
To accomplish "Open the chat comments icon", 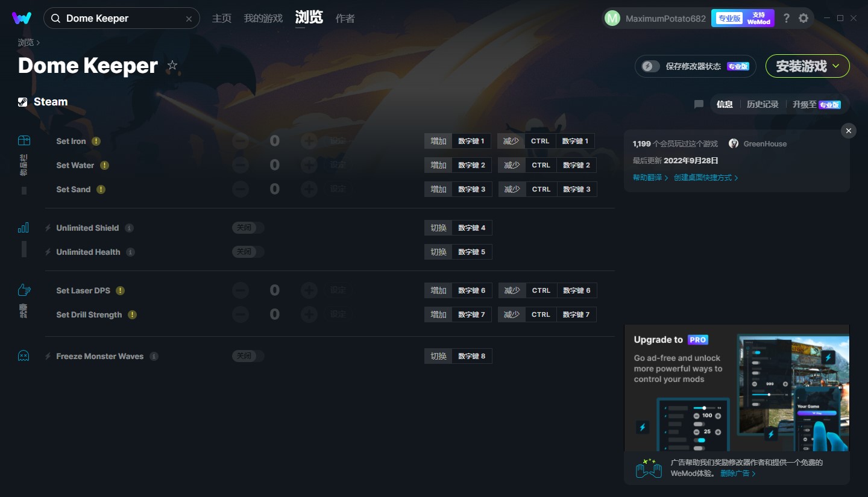I will coord(699,104).
